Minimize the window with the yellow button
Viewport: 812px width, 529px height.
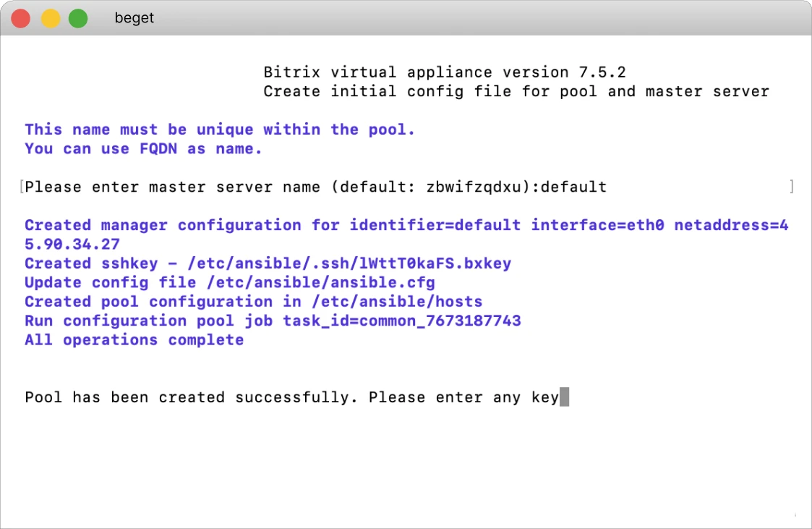point(50,19)
